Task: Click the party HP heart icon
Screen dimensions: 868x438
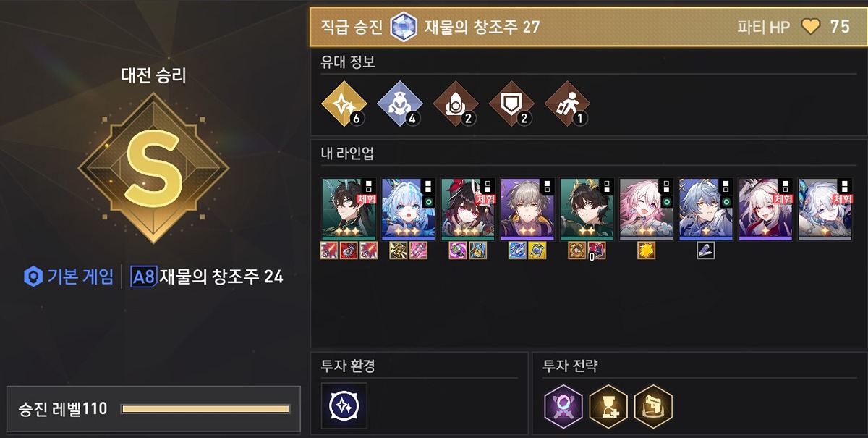Action: [811, 27]
